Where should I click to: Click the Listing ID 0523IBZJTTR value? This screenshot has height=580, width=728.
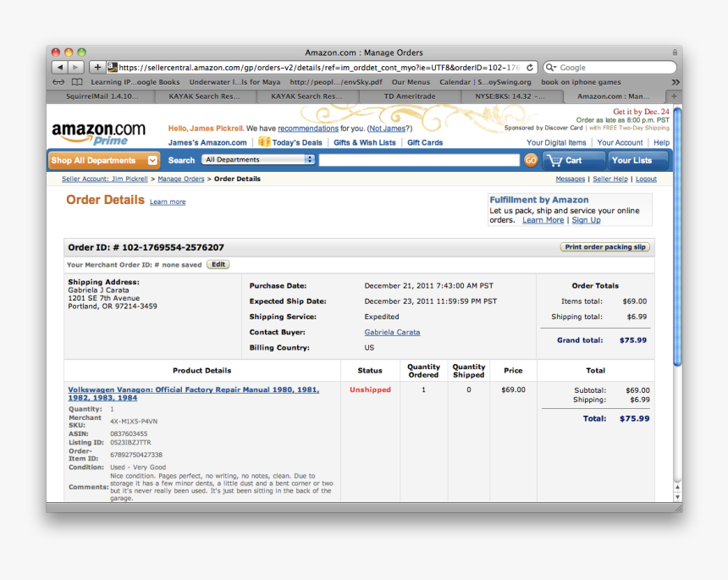click(x=130, y=443)
